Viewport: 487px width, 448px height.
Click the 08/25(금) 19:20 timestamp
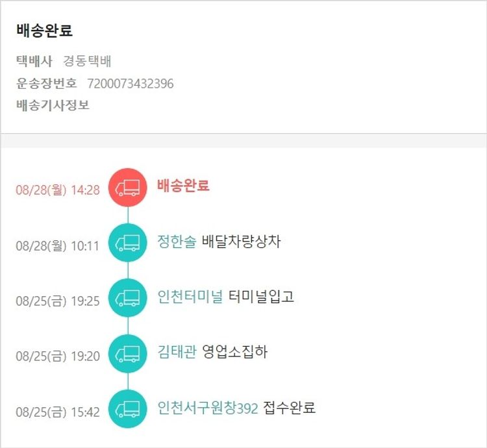(58, 356)
